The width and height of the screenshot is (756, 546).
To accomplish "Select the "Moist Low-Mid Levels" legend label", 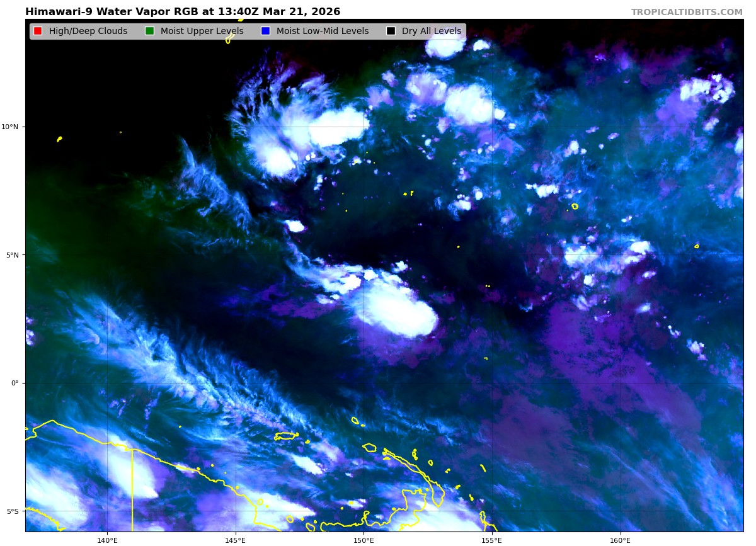I will (x=322, y=31).
